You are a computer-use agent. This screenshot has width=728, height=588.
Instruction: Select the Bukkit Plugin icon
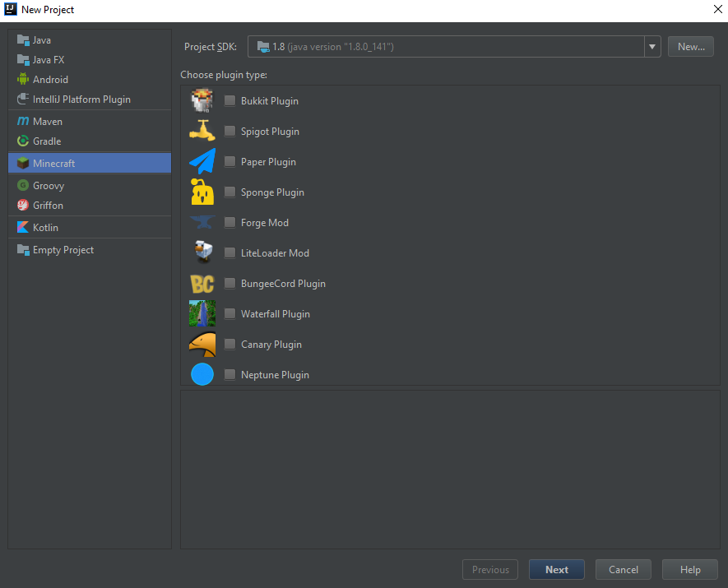pos(202,100)
